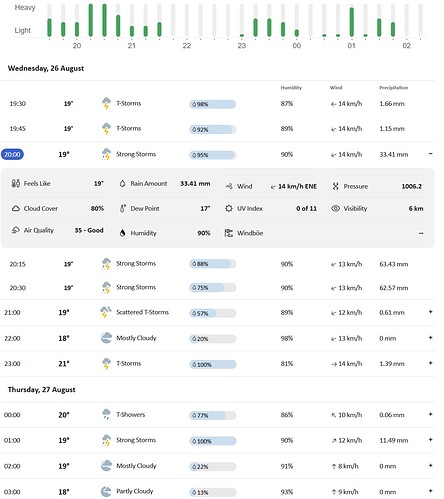This screenshot has width=444, height=499.
Task: Click the 20:15 Strong Storms weather icon
Action: click(106, 264)
